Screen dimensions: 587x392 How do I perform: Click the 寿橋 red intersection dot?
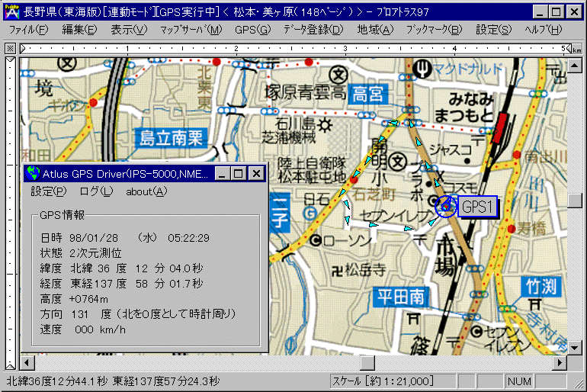(x=512, y=229)
